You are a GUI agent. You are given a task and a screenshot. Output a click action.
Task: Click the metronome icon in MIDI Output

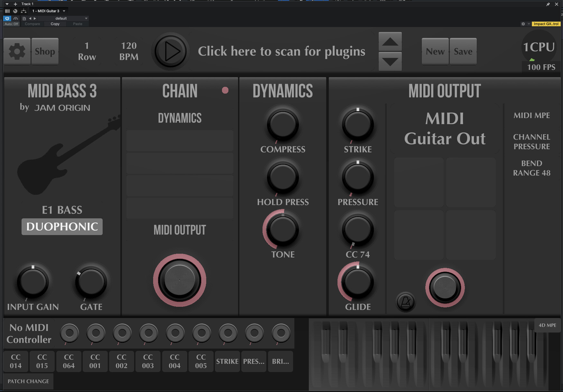tap(405, 302)
